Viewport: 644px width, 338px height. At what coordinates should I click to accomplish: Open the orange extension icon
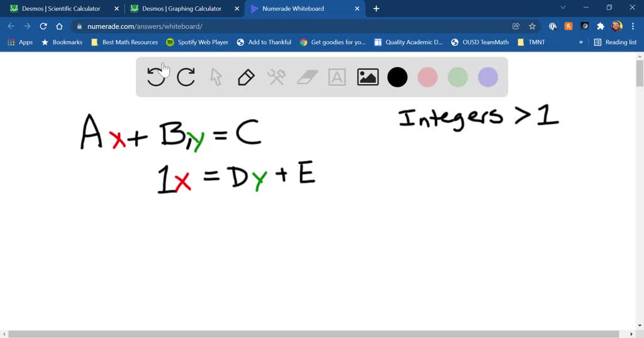point(569,26)
